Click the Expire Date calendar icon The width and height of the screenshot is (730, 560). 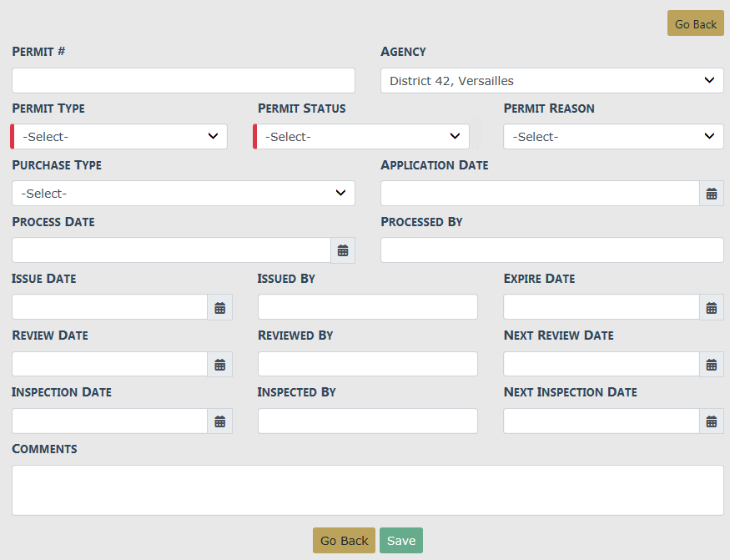(711, 307)
